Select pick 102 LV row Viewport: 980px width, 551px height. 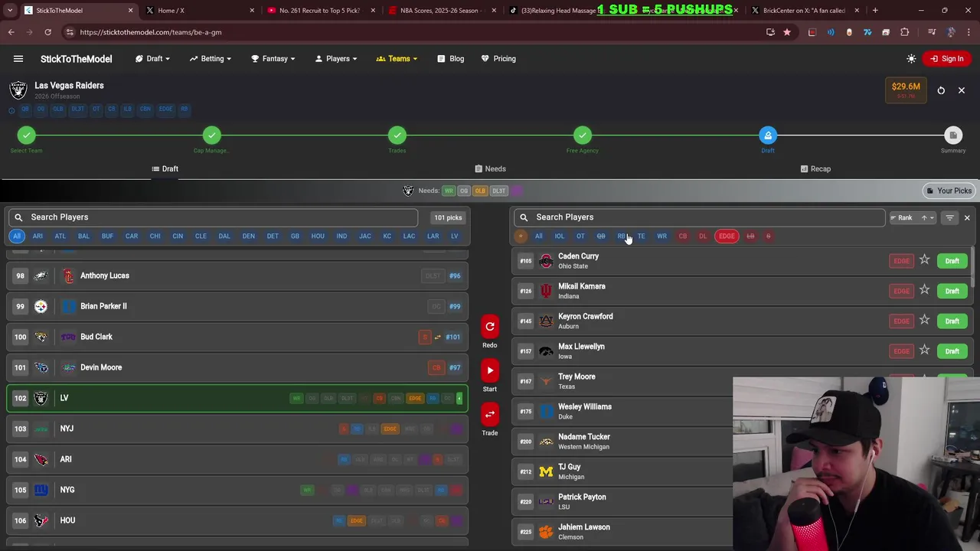[237, 398]
